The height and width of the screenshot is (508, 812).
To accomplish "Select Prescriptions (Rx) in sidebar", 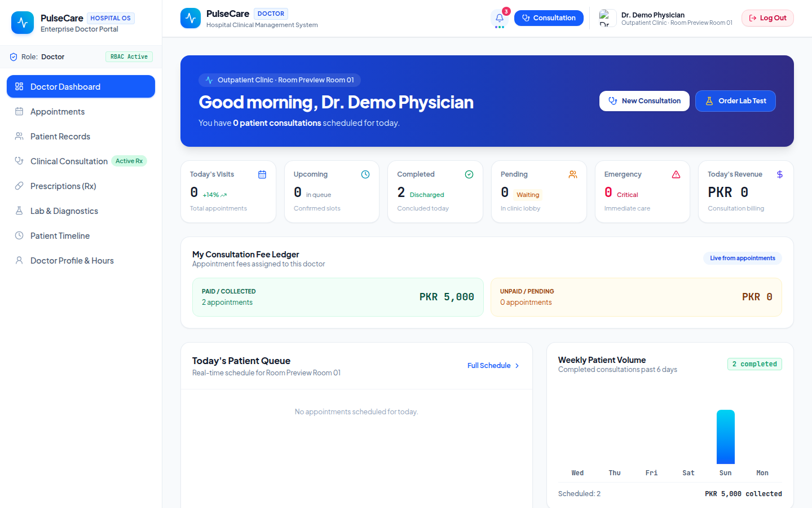I will click(81, 186).
